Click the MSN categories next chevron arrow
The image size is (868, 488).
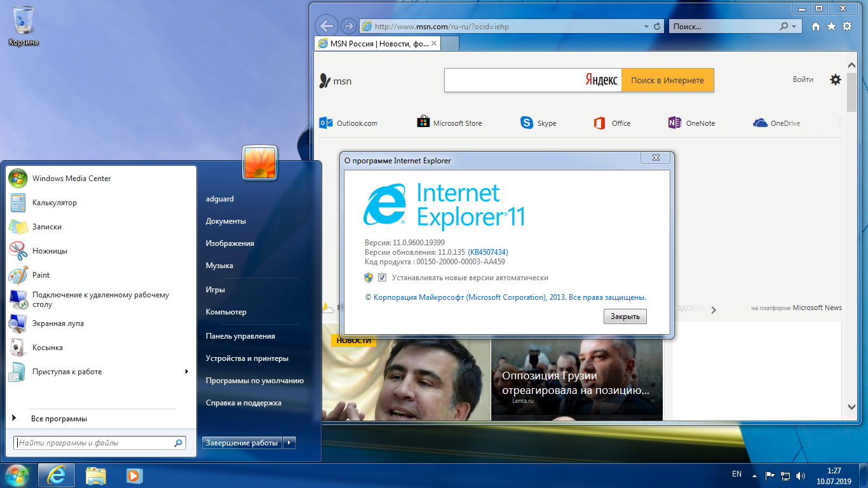point(714,310)
